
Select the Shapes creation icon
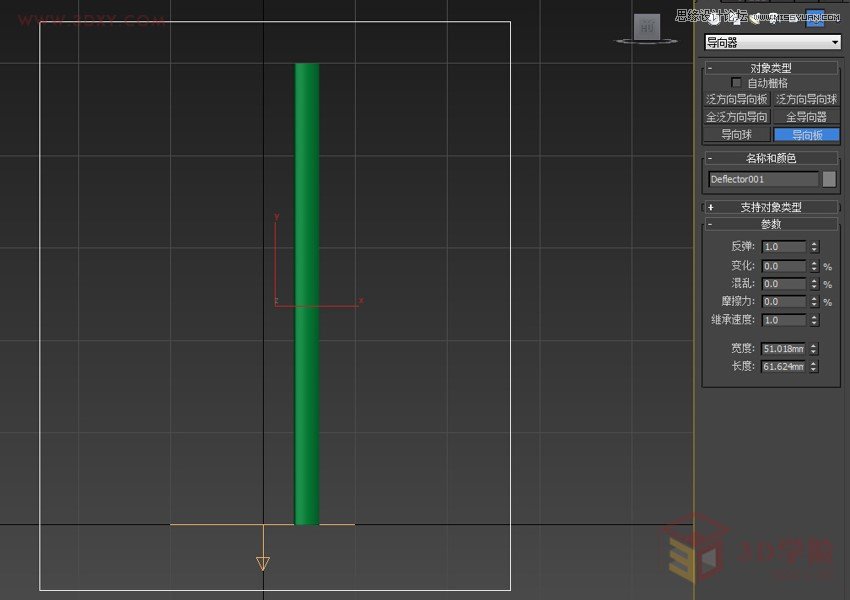(735, 19)
